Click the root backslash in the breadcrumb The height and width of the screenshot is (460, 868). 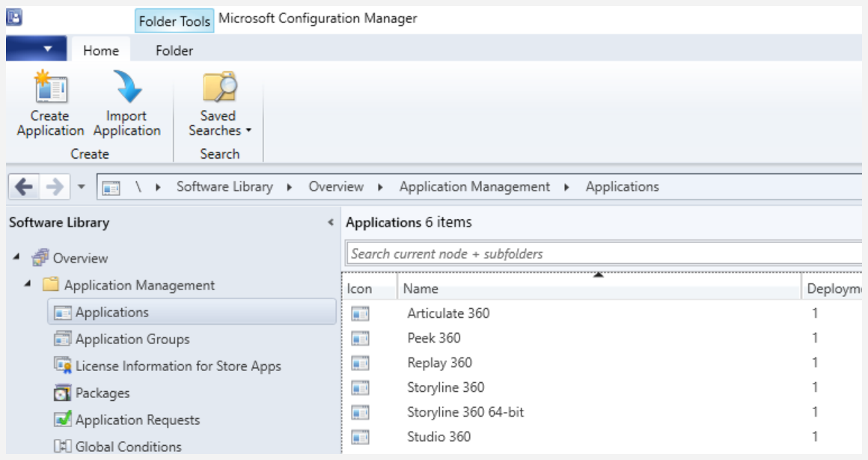pos(138,187)
